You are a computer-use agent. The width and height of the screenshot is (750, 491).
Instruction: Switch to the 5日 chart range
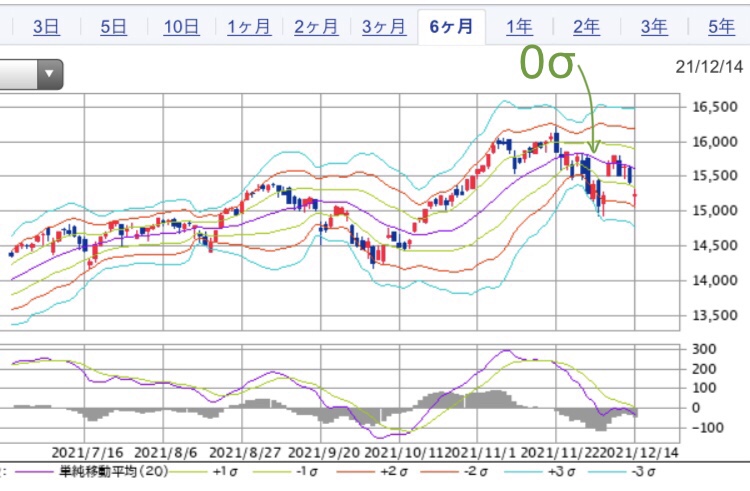pyautogui.click(x=113, y=26)
